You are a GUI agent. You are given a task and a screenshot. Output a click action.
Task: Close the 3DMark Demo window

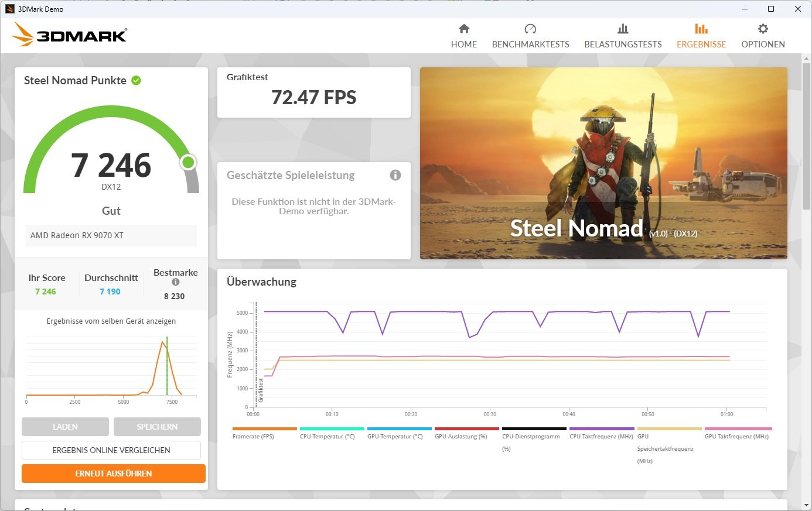coord(798,9)
